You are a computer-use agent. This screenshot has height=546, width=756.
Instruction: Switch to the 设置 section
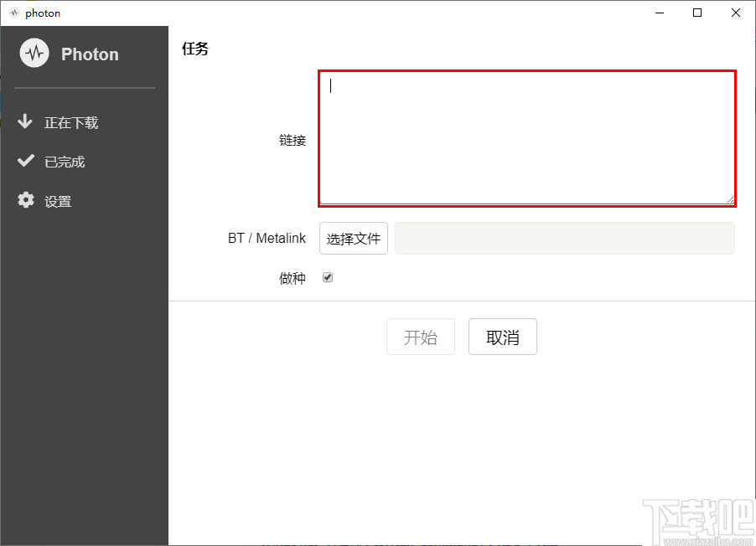pos(59,200)
